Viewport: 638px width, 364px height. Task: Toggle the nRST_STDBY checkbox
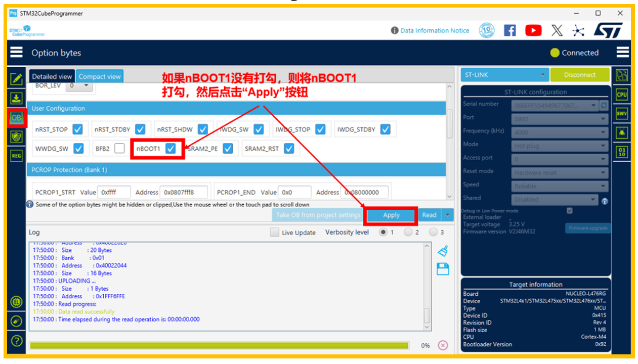pos(140,129)
